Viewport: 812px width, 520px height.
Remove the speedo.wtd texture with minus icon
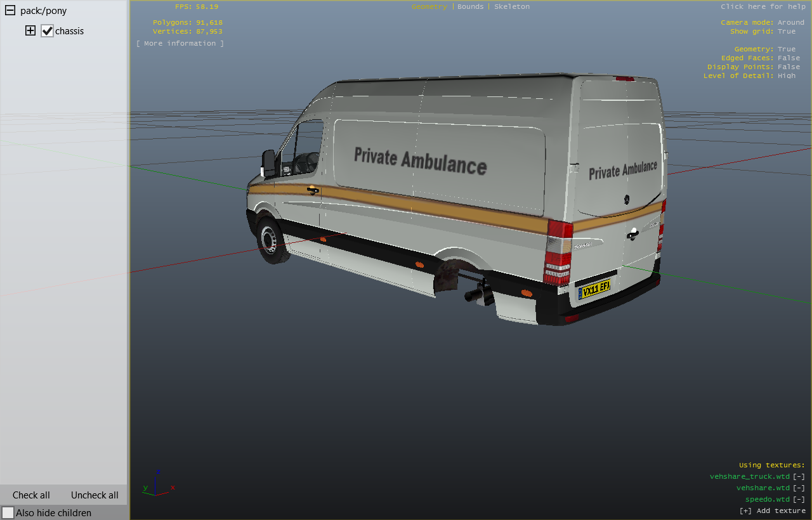pos(799,499)
